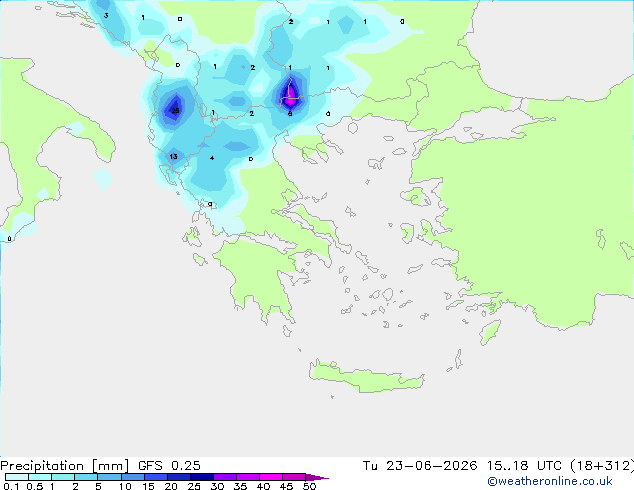Click the legend scale label '35'
634x490 pixels.
(x=240, y=486)
